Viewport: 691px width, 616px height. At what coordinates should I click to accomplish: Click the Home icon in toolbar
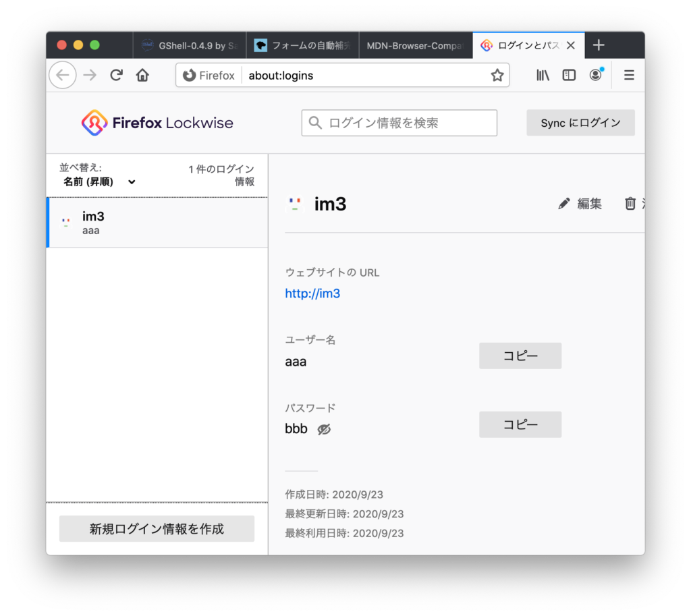pyautogui.click(x=142, y=75)
